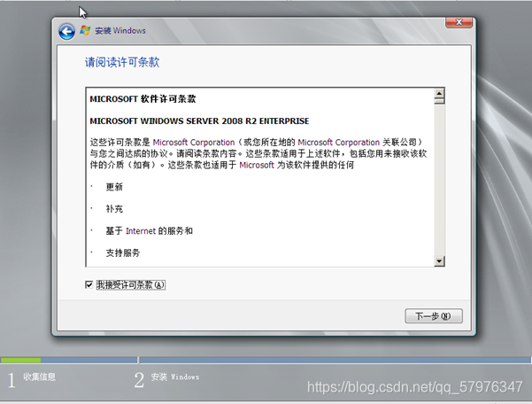Image resolution: width=532 pixels, height=404 pixels.
Task: Click the license text scroll up arrow
Action: click(439, 93)
